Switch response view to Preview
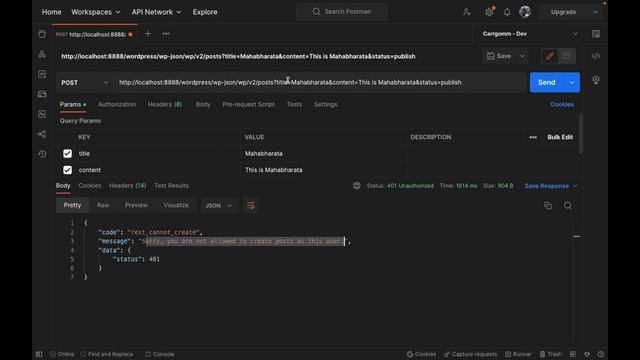This screenshot has height=360, width=640. [x=136, y=205]
